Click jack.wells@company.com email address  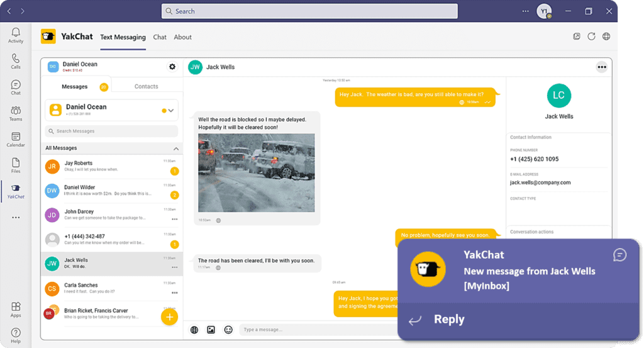(540, 182)
